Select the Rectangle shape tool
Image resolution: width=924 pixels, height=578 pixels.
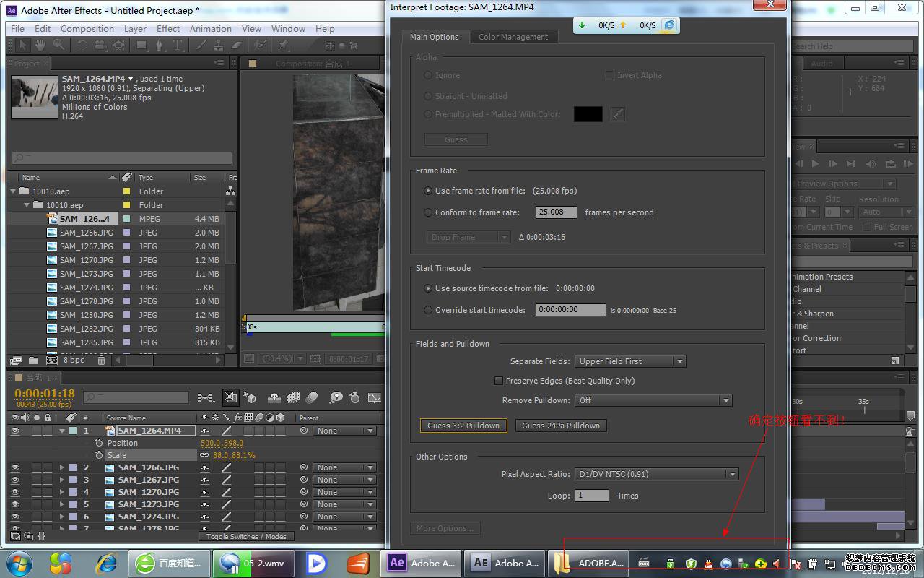pyautogui.click(x=142, y=45)
